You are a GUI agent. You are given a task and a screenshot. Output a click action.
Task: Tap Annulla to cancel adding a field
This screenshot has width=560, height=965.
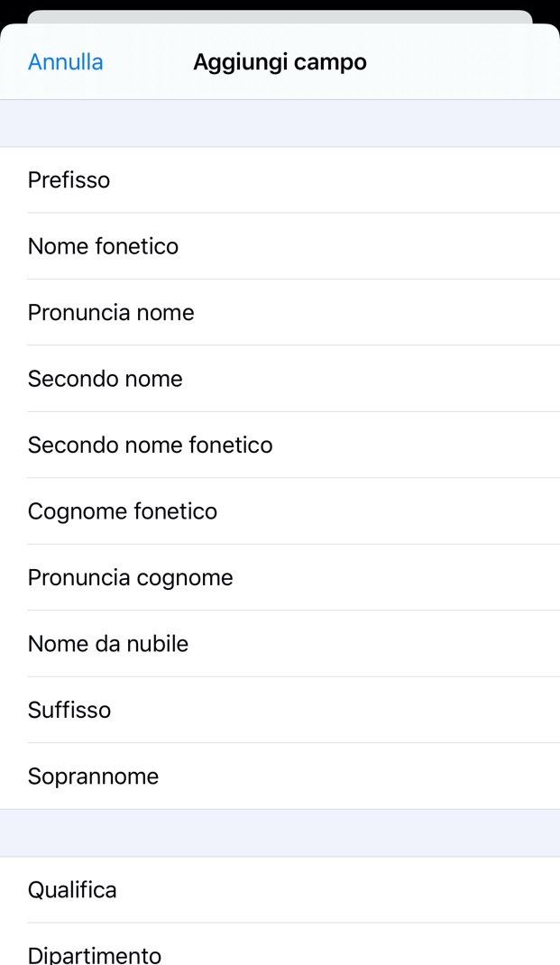(x=65, y=62)
